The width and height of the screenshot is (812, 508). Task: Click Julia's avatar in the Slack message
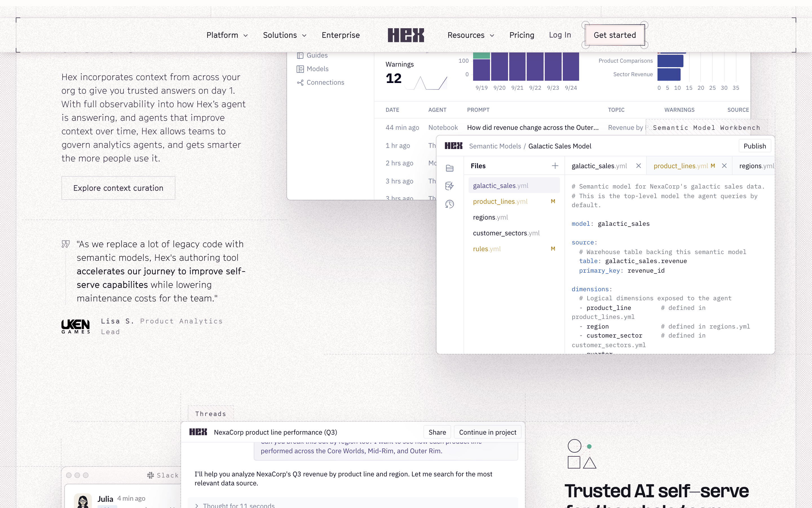click(83, 501)
